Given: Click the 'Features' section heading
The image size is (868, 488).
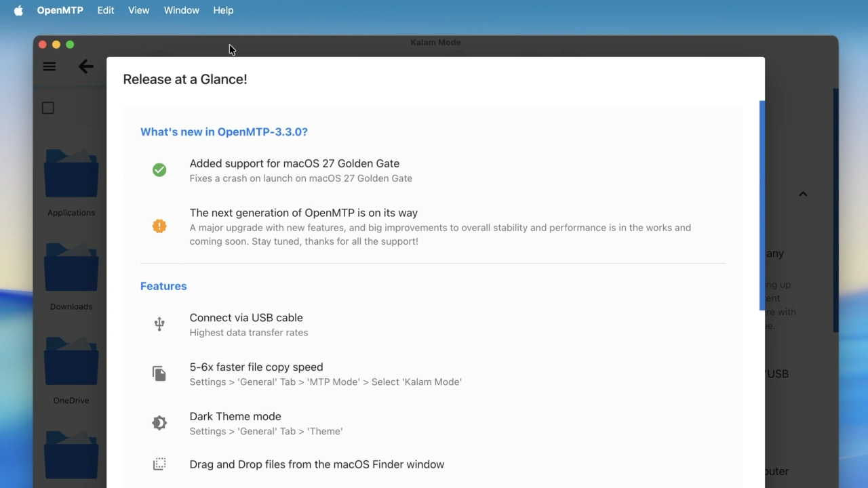Looking at the screenshot, I should tap(163, 286).
